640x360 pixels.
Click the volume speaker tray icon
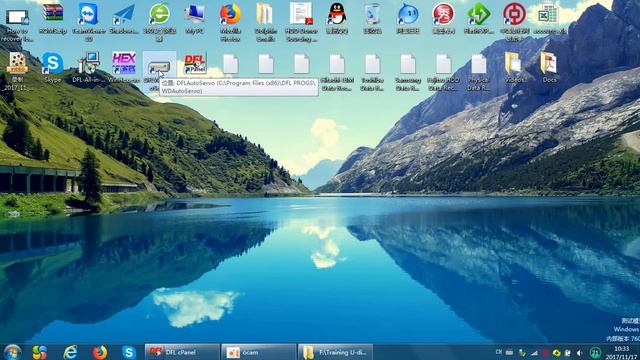click(579, 353)
